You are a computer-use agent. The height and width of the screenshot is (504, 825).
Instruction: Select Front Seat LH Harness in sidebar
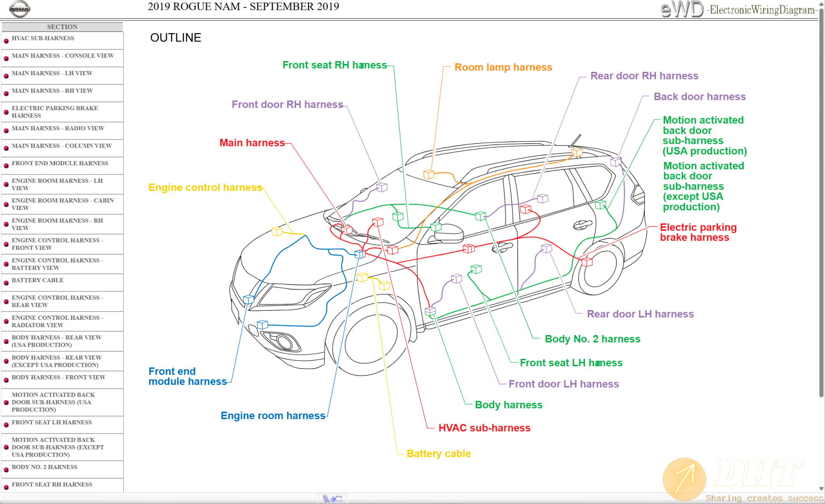pyautogui.click(x=51, y=422)
